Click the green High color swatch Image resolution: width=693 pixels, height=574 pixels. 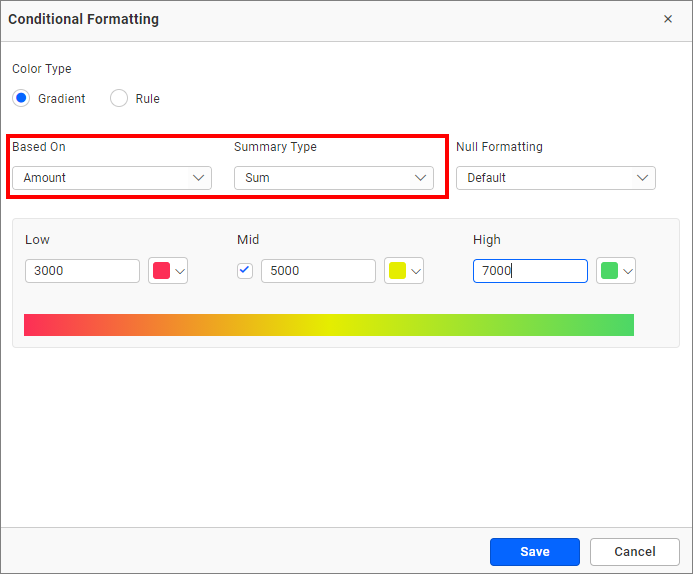coord(609,271)
